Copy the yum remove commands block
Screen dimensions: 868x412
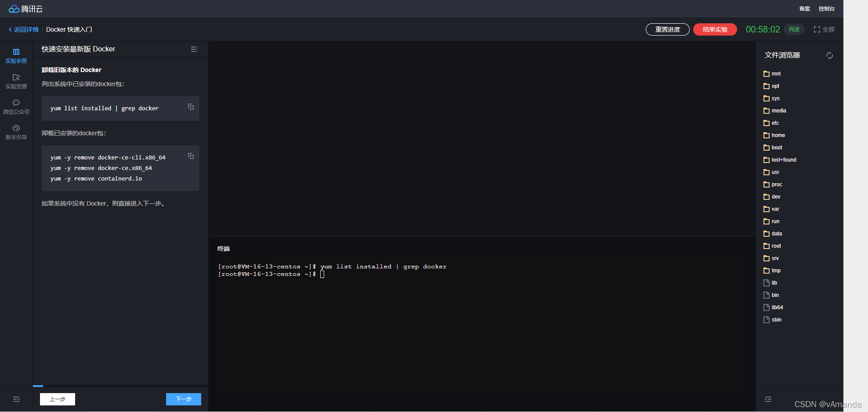pyautogui.click(x=191, y=156)
